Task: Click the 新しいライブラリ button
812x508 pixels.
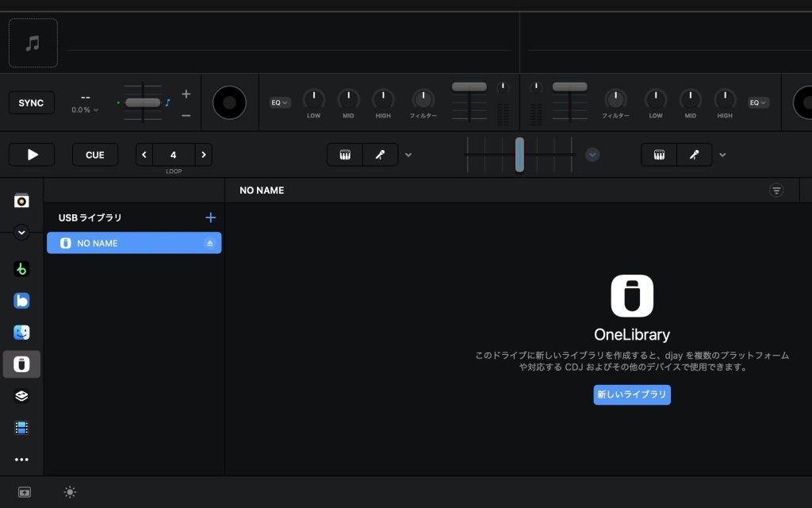Action: [632, 394]
